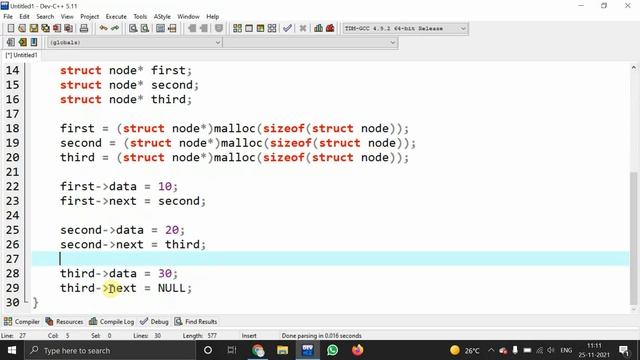Click the code 'third->next = NULL;'

pos(126,288)
